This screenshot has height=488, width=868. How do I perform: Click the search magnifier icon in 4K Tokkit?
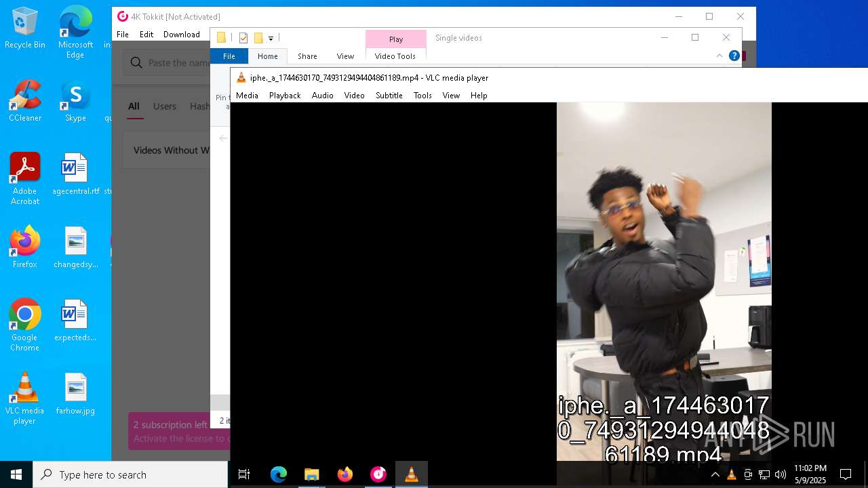(x=136, y=63)
